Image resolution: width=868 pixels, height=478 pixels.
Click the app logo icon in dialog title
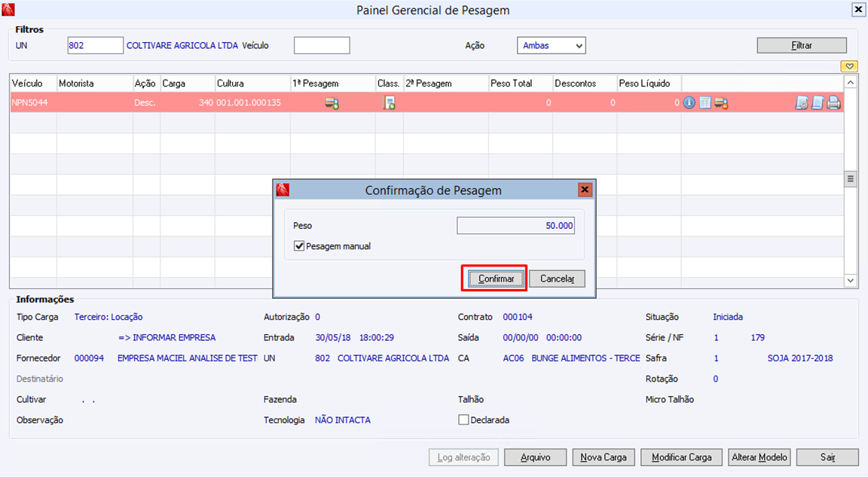pos(283,190)
